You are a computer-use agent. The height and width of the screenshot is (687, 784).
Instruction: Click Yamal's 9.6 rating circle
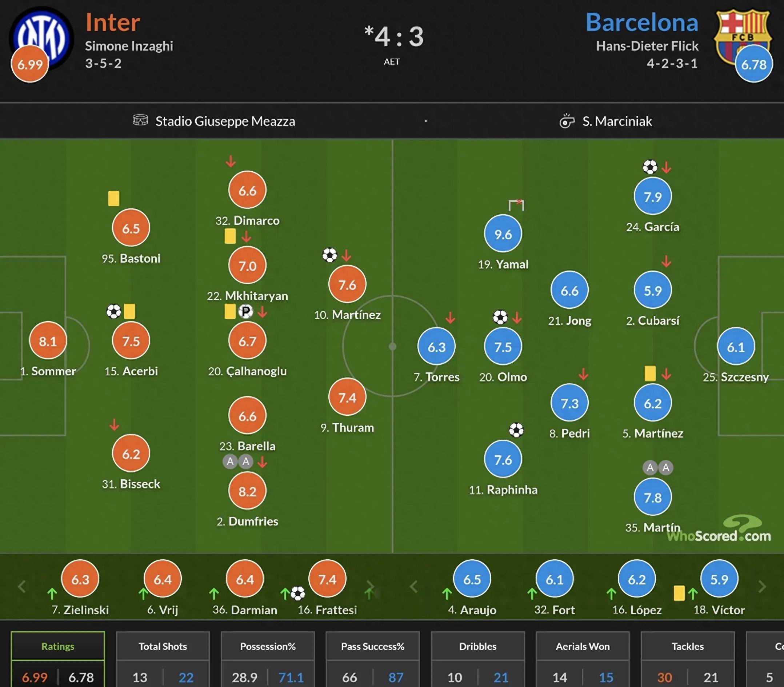(x=503, y=234)
